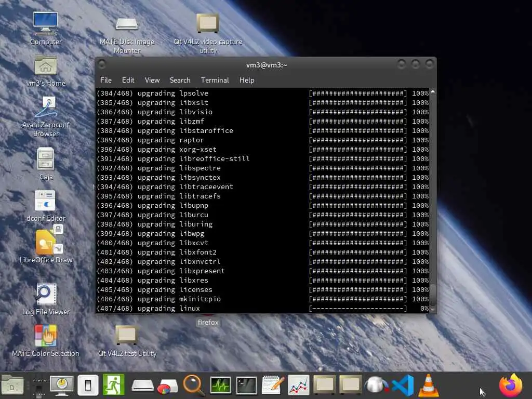This screenshot has width=532, height=399.
Task: Click the green running-man log out dock icon
Action: [114, 385]
